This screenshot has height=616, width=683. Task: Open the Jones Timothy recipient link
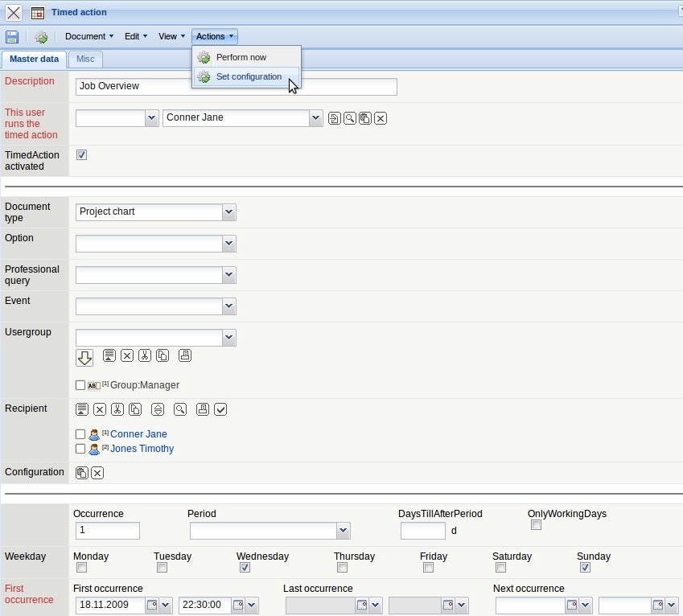pyautogui.click(x=142, y=449)
